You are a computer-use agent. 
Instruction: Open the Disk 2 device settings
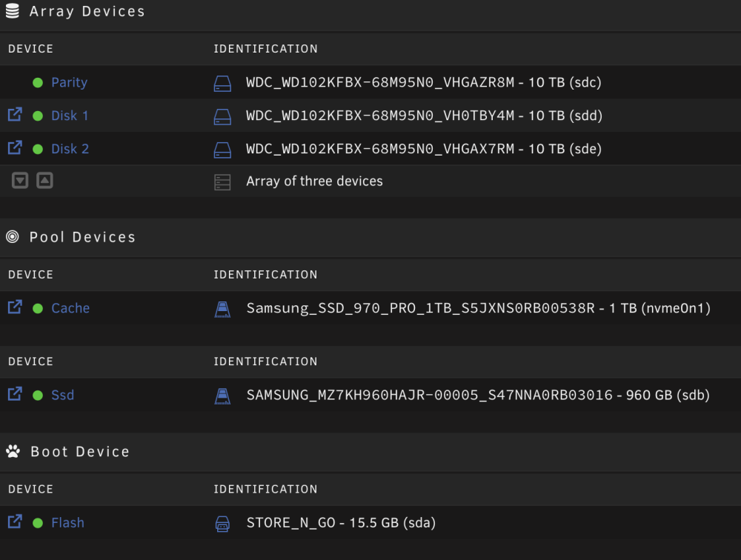70,149
